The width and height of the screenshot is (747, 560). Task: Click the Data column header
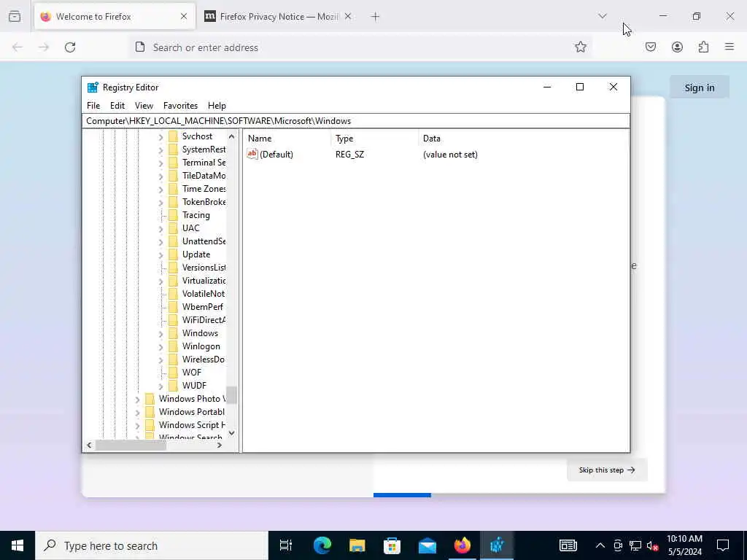[x=523, y=139]
